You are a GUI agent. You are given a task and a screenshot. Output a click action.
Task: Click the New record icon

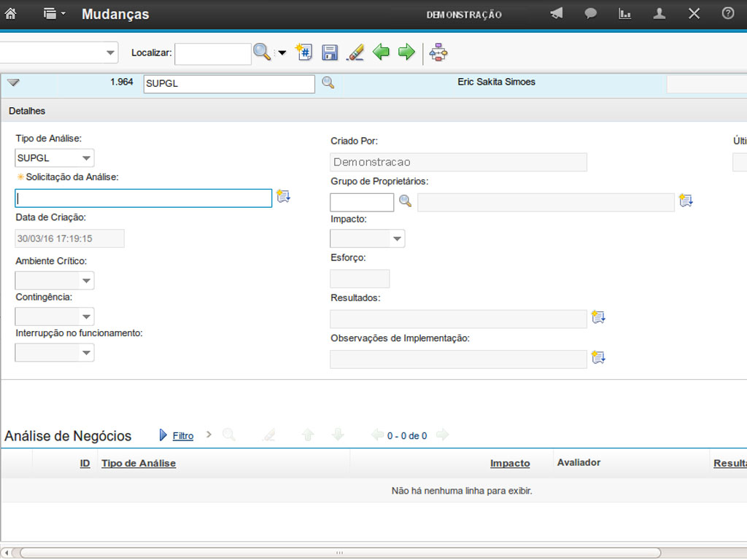303,52
